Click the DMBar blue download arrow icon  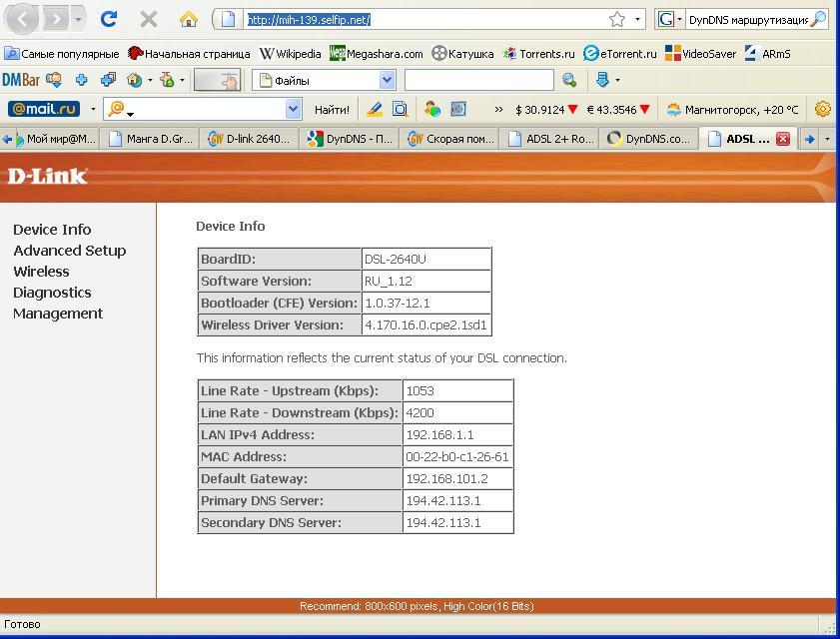[x=602, y=80]
